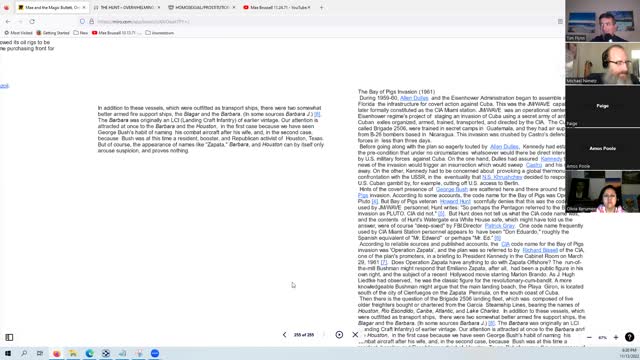Follow the Allen Dulles link in first paragraph
The height and width of the screenshot is (360, 640).
[414, 98]
